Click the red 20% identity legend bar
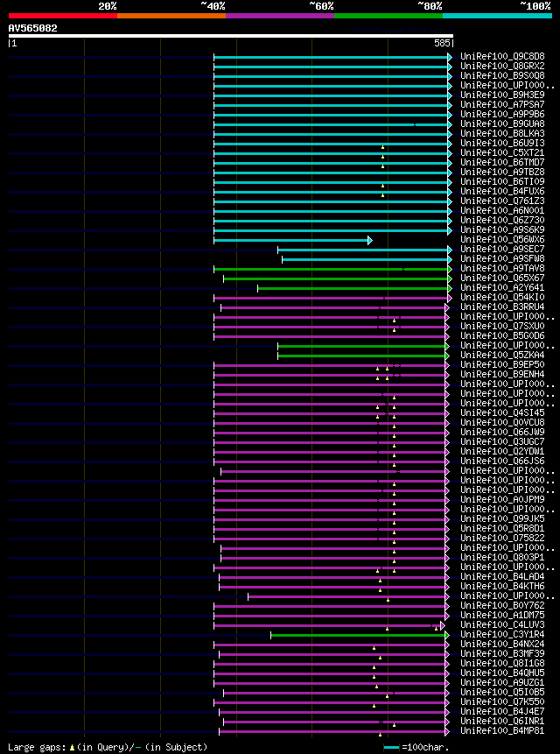The image size is (560, 754). pos(63,16)
